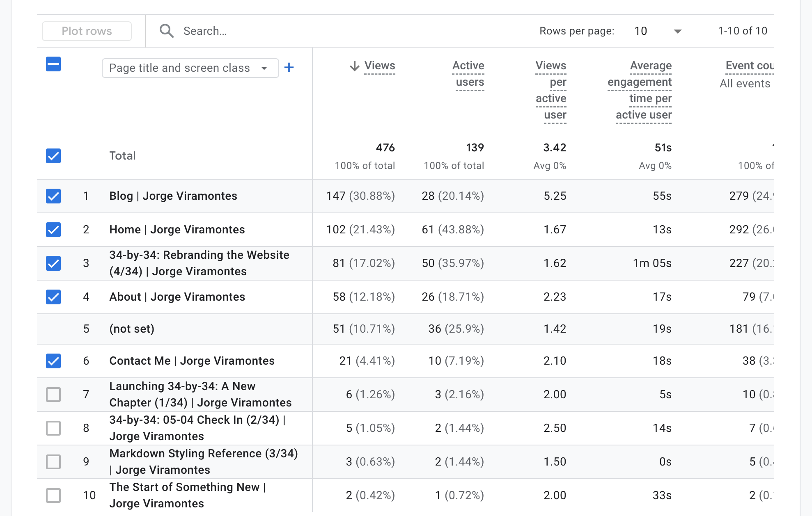Toggle the select-all header checkbox

[x=53, y=64]
